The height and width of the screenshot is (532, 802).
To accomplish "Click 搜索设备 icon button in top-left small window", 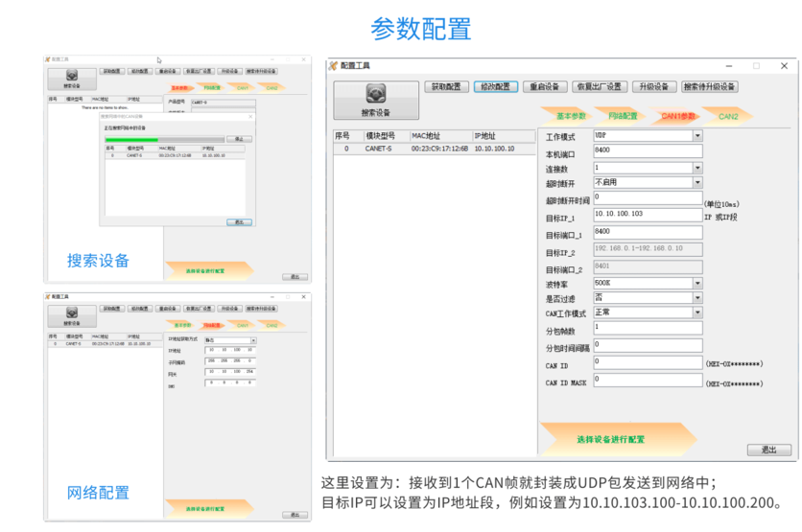I will pos(72,79).
